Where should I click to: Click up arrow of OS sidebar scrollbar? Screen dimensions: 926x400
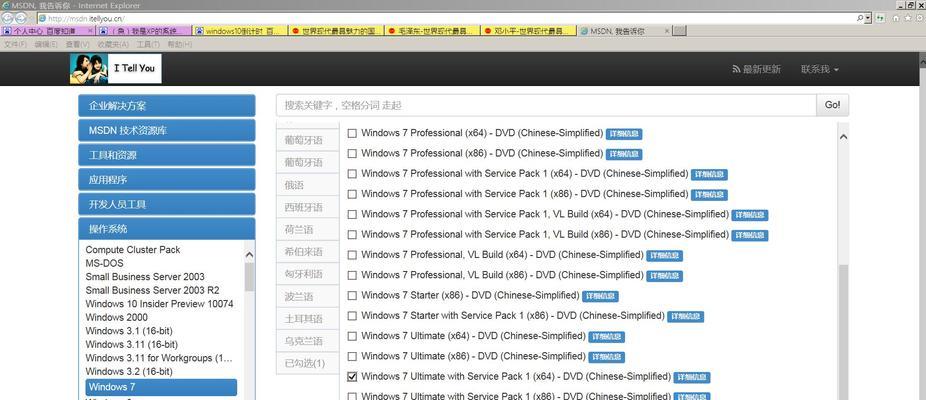click(x=249, y=255)
